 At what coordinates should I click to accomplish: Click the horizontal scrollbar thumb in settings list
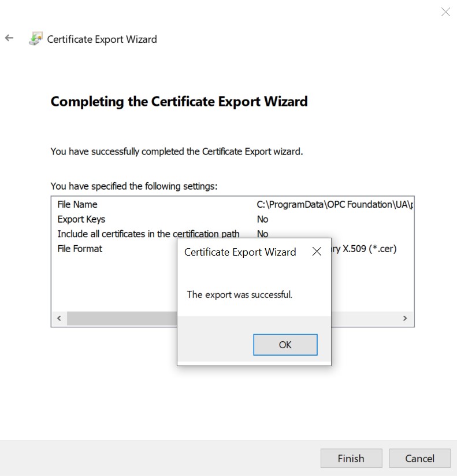122,318
